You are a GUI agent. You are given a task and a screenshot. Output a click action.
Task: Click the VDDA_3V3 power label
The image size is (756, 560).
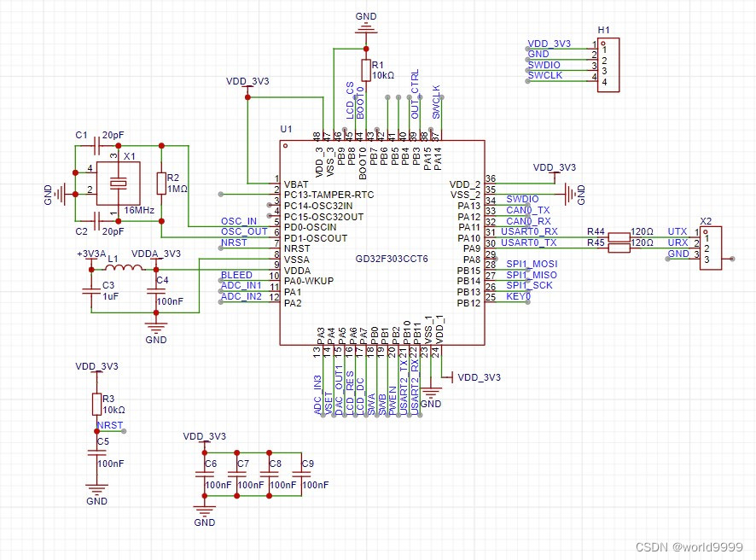point(156,254)
